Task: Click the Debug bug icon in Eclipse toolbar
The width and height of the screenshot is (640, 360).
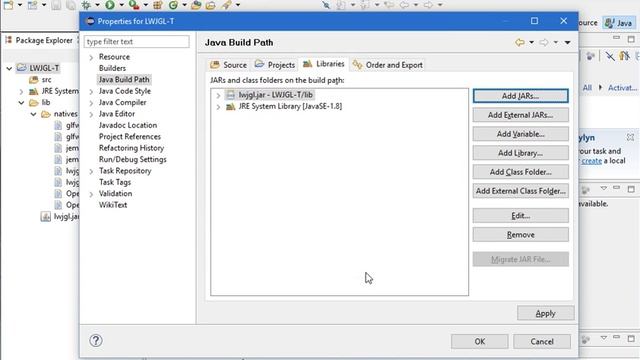Action: 86,5
